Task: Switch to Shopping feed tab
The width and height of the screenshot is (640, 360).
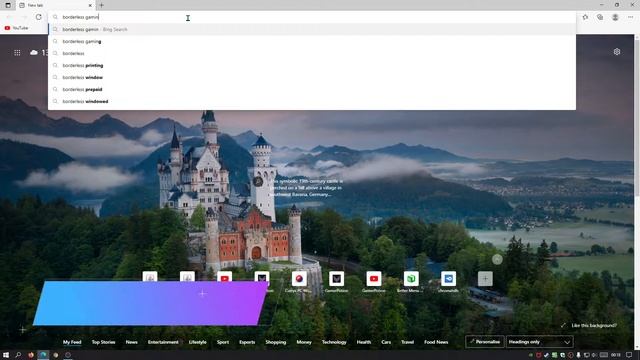Action: 276,342
